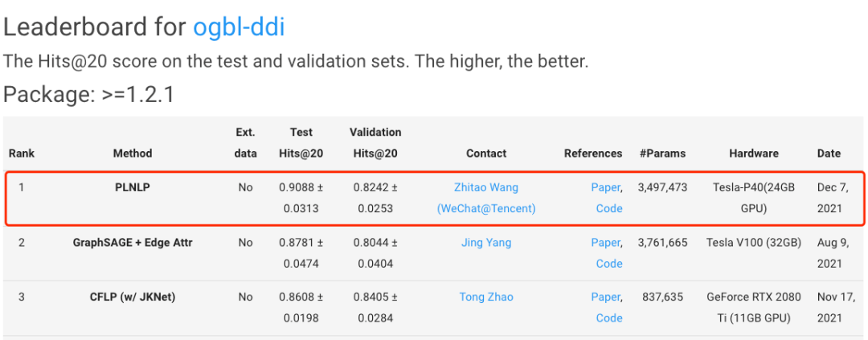Click the #Params column header
The height and width of the screenshot is (340, 868).
pos(661,153)
